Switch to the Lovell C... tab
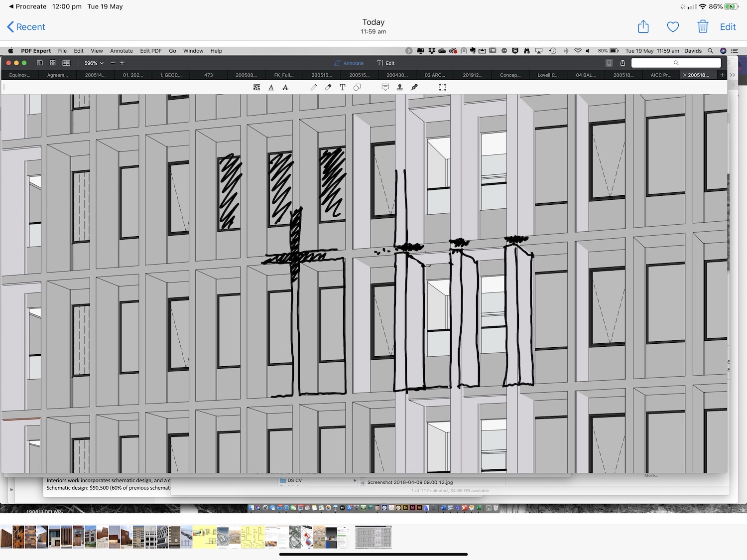Viewport: 747px width, 560px height. tap(548, 75)
